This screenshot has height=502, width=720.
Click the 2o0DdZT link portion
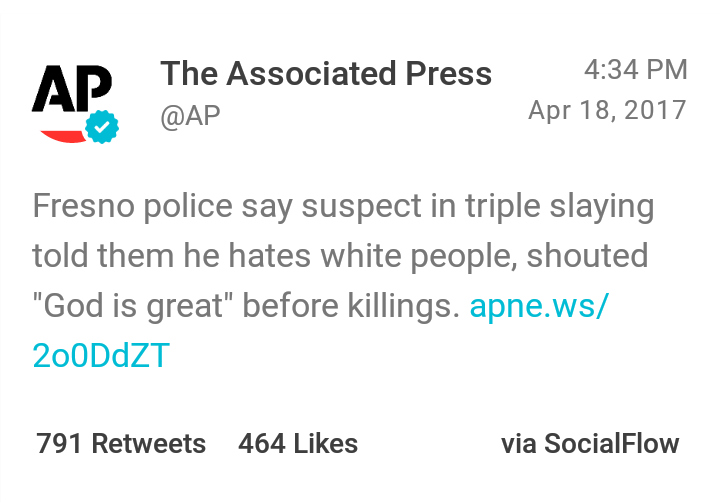click(x=100, y=356)
